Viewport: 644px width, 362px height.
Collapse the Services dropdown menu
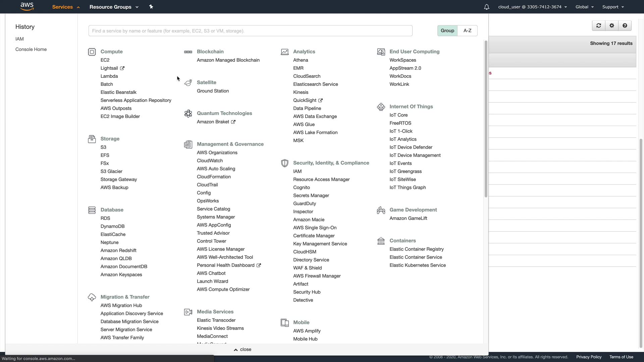tap(66, 7)
